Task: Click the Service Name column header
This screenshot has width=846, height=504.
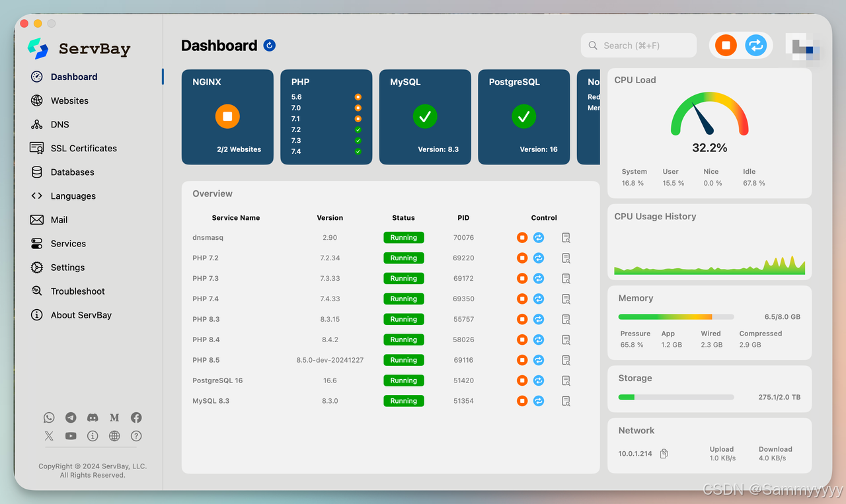Action: [x=236, y=218]
